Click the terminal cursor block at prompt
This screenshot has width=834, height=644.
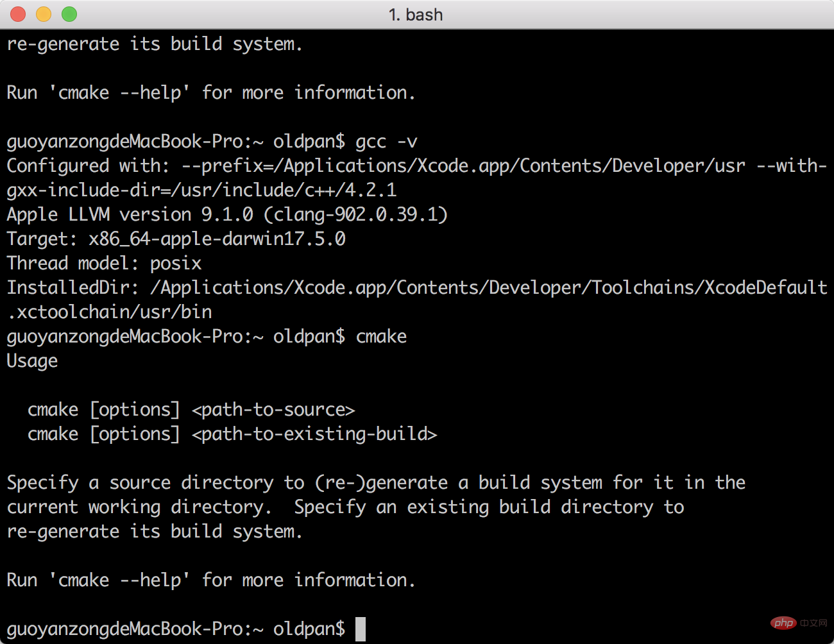click(x=361, y=629)
